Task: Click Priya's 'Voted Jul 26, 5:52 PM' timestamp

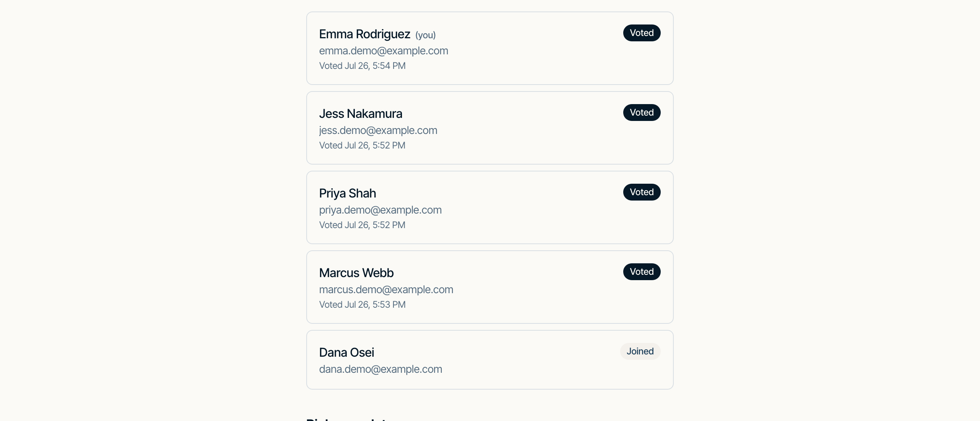Action: pos(362,225)
